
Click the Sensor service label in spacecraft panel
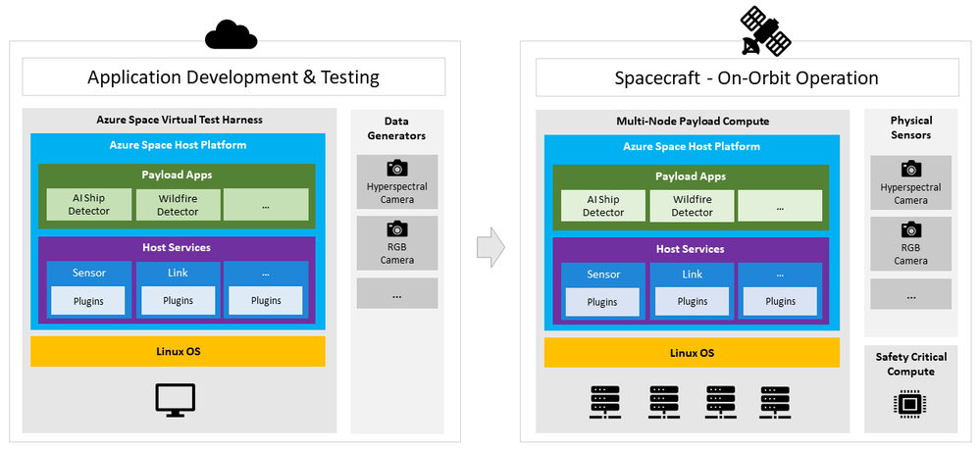pyautogui.click(x=603, y=275)
